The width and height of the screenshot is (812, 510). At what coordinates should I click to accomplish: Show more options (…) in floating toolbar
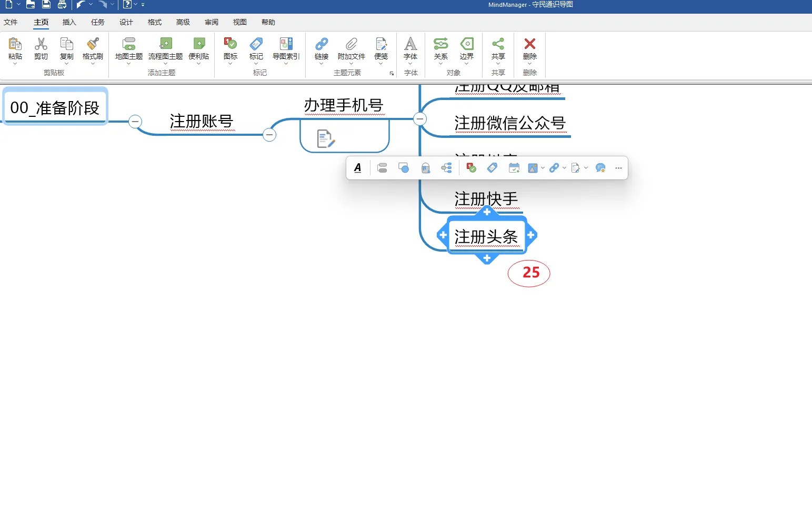click(618, 168)
